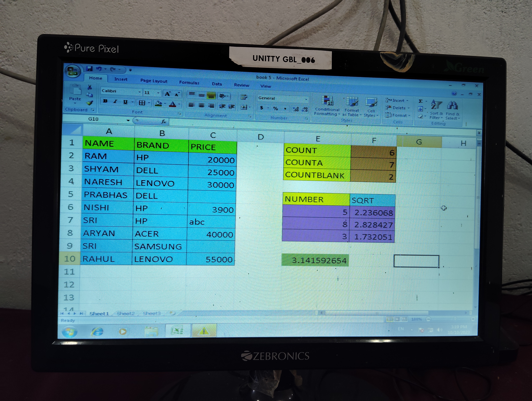This screenshot has width=532, height=401.
Task: Toggle Bold formatting
Action: 105,101
